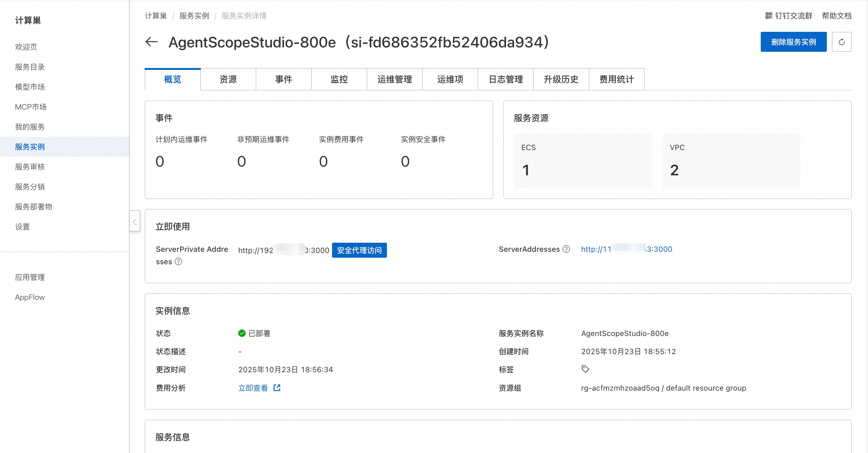The width and height of the screenshot is (868, 453).
Task: Click the ECS resource card
Action: [583, 161]
